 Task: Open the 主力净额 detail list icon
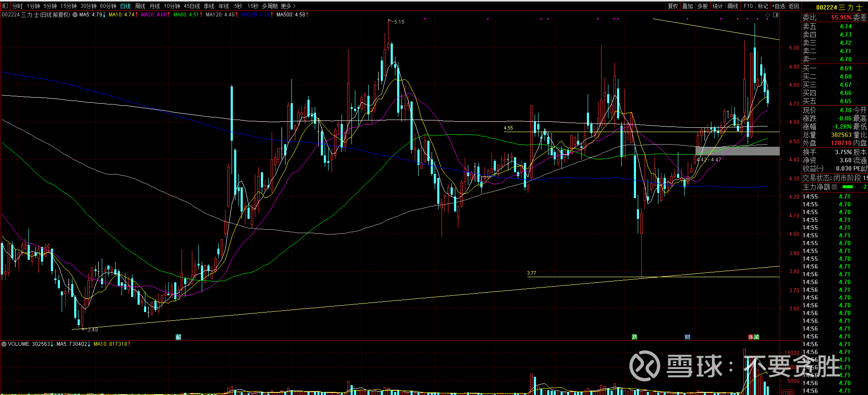pos(834,187)
